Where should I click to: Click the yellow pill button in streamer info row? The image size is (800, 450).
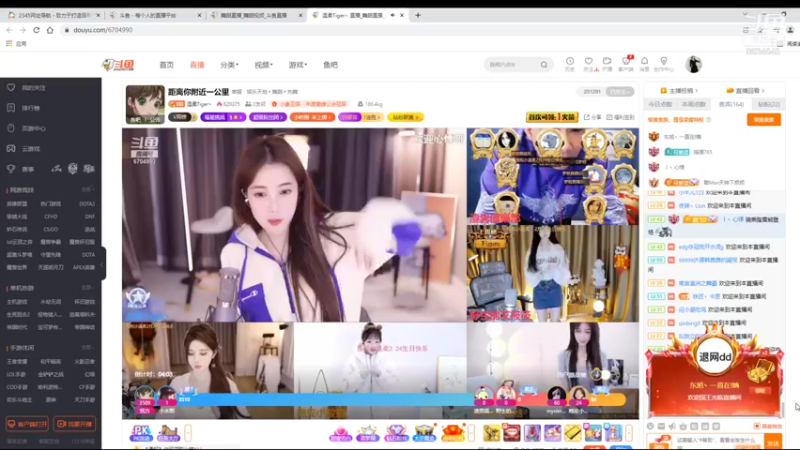[x=405, y=117]
